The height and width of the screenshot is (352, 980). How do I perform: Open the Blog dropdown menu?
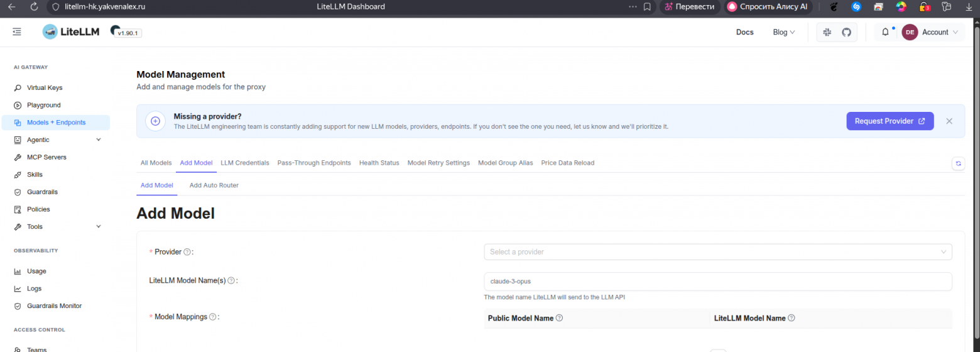pos(783,32)
